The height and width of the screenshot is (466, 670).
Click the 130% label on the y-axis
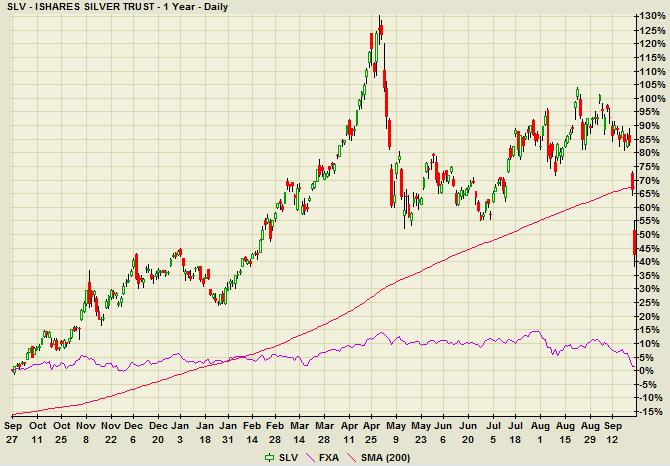pos(651,17)
